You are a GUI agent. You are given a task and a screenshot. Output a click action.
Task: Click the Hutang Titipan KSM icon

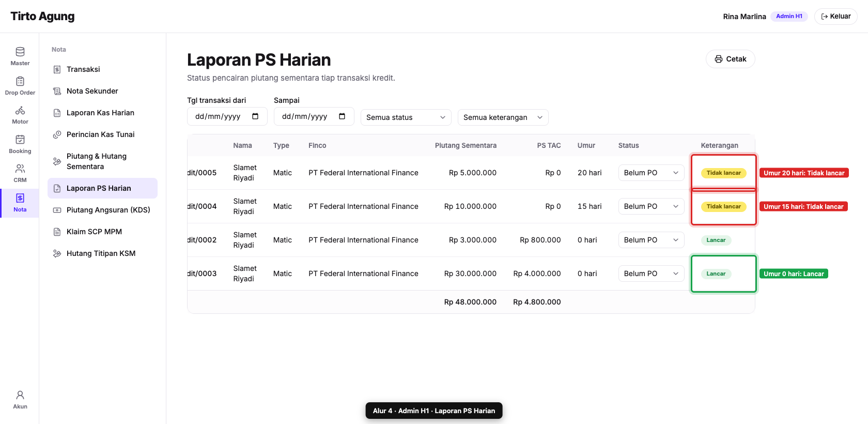pyautogui.click(x=57, y=253)
